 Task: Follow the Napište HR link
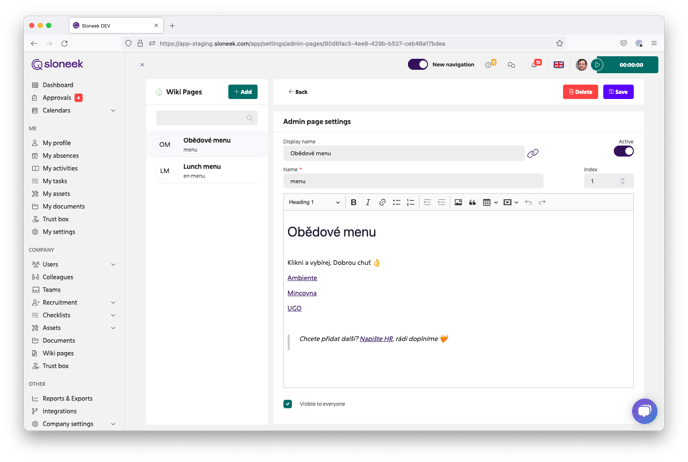[376, 339]
